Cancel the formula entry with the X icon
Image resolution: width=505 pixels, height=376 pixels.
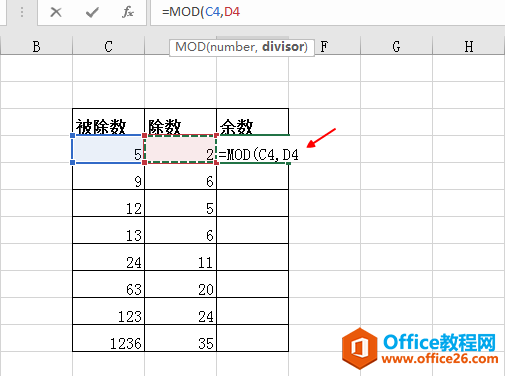click(x=56, y=12)
